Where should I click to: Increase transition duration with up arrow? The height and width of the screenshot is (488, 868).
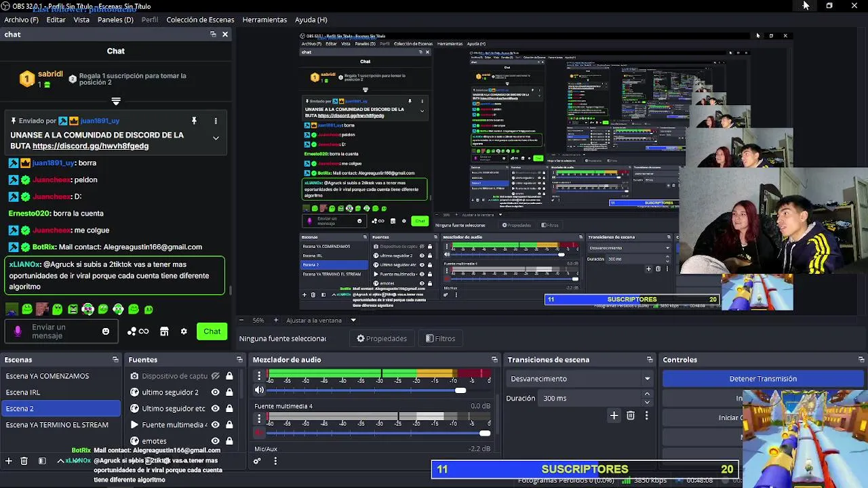647,394
